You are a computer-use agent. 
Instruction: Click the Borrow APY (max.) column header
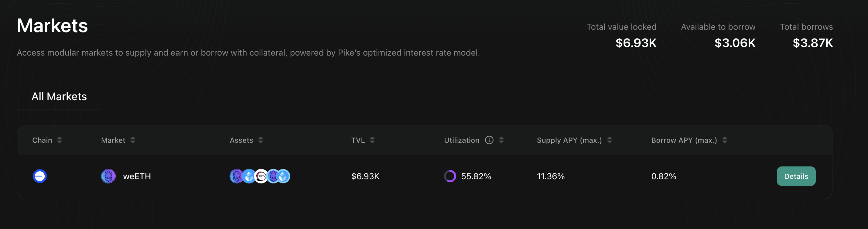684,140
